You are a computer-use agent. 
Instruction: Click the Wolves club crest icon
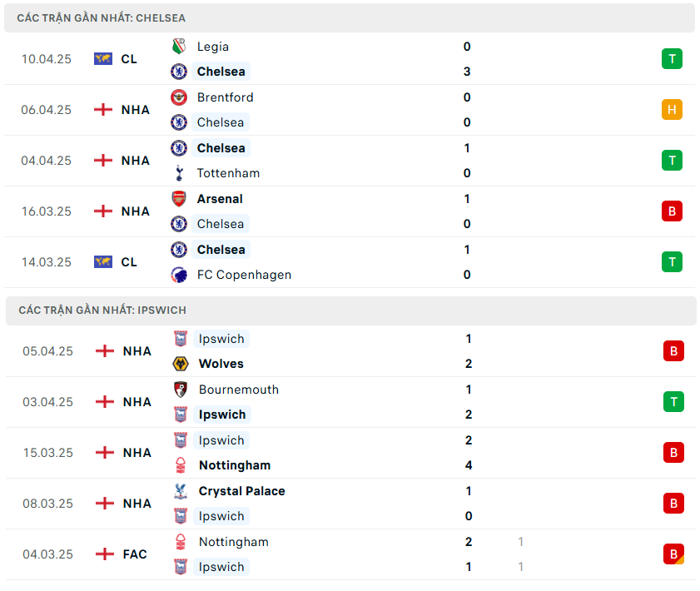pyautogui.click(x=181, y=364)
